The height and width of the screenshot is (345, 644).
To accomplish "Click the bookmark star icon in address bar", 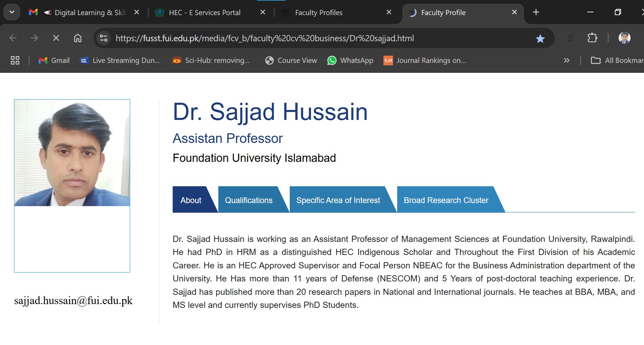I will [540, 38].
